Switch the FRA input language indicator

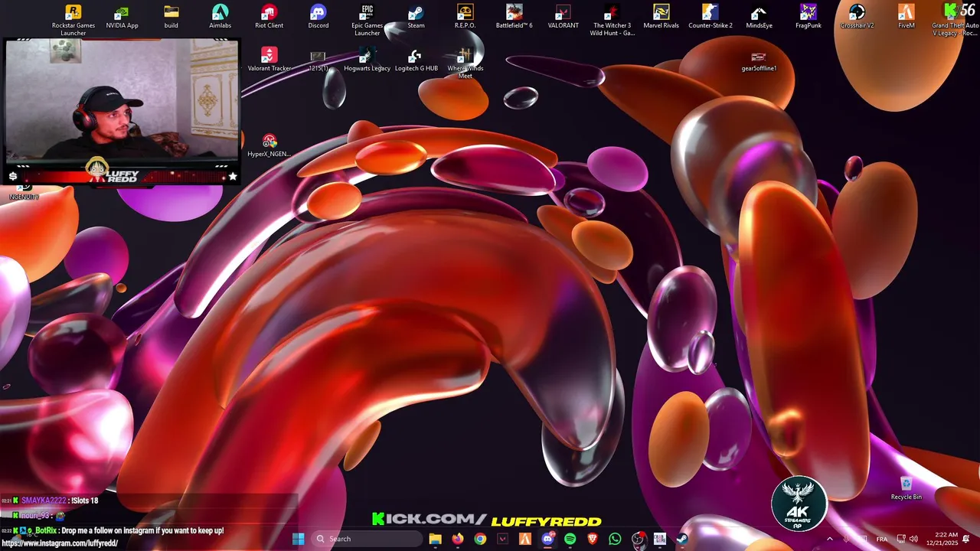pyautogui.click(x=882, y=539)
